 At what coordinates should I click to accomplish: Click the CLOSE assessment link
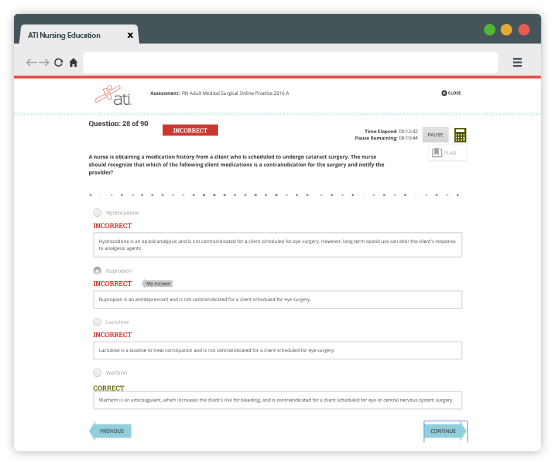[x=451, y=93]
